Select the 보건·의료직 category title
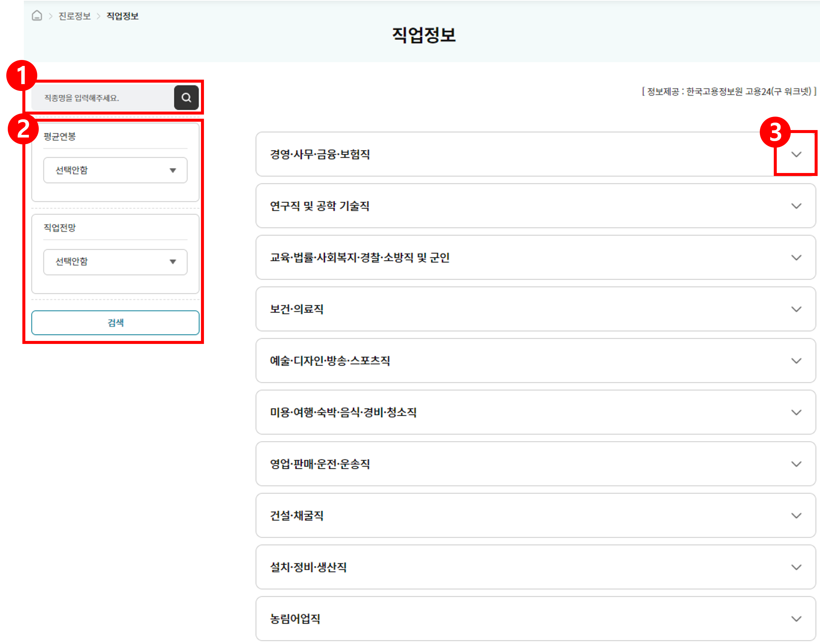 (x=297, y=309)
